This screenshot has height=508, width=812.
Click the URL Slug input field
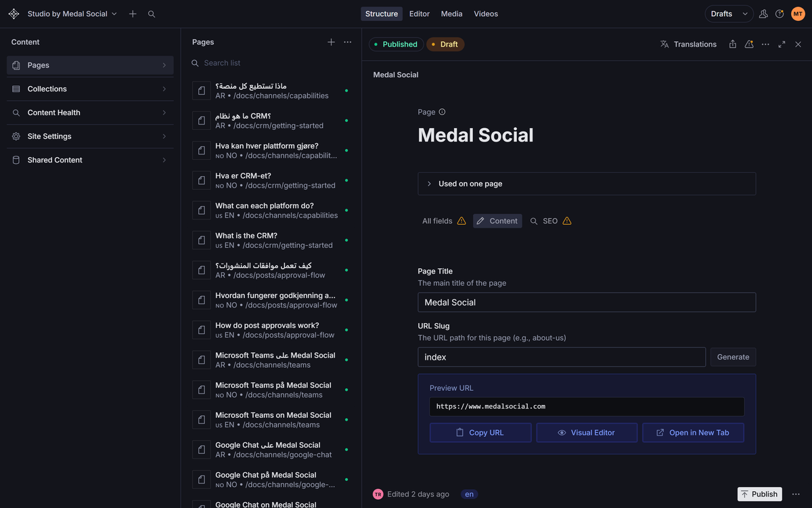(562, 357)
